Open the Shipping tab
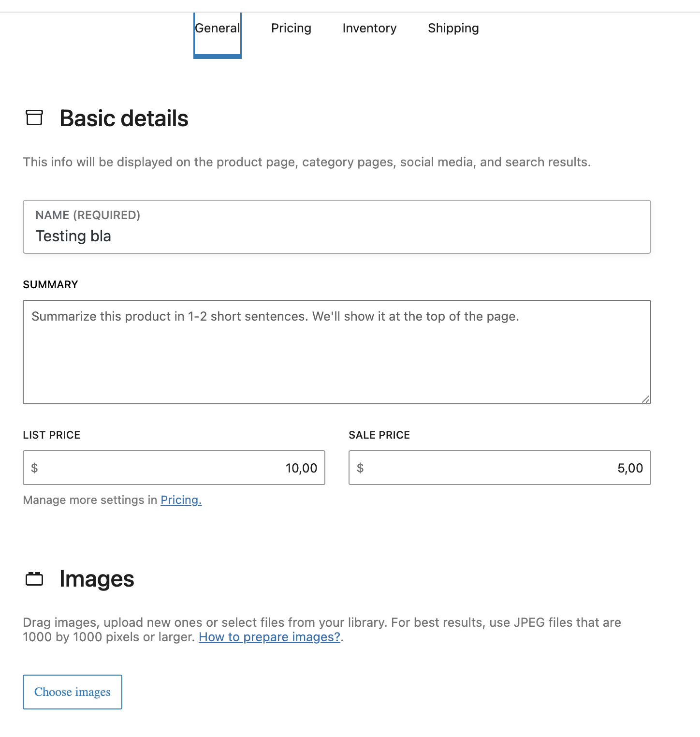This screenshot has width=700, height=737. [x=453, y=28]
